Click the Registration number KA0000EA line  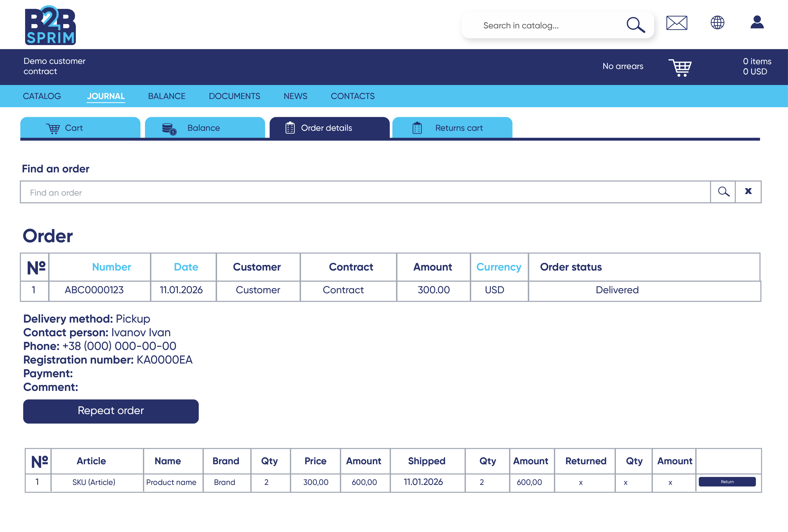108,360
